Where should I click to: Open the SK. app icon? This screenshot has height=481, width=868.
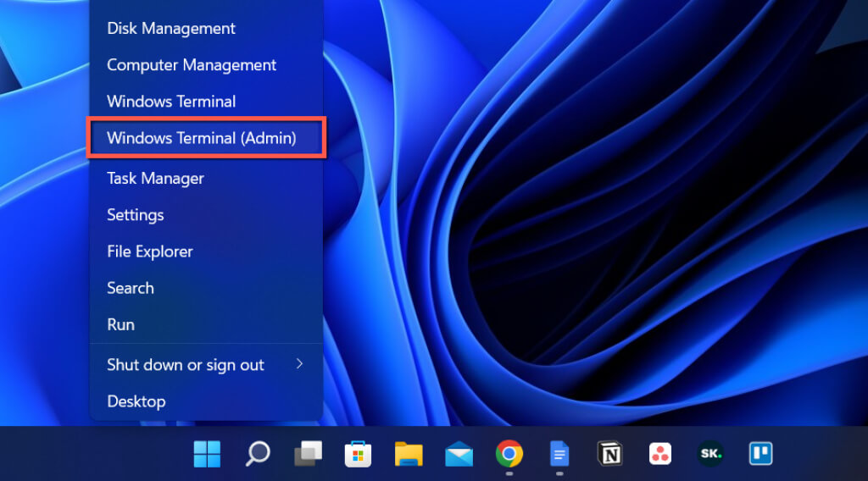(x=710, y=454)
